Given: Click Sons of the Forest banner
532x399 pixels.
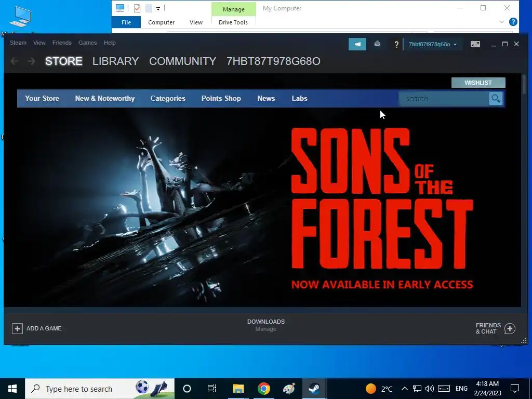Looking at the screenshot, I should click(x=262, y=207).
